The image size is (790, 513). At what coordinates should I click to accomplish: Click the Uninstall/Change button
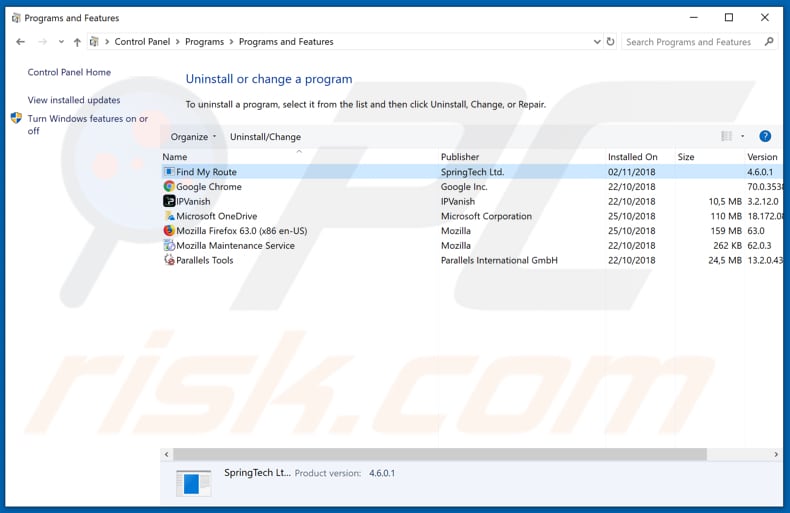(266, 137)
